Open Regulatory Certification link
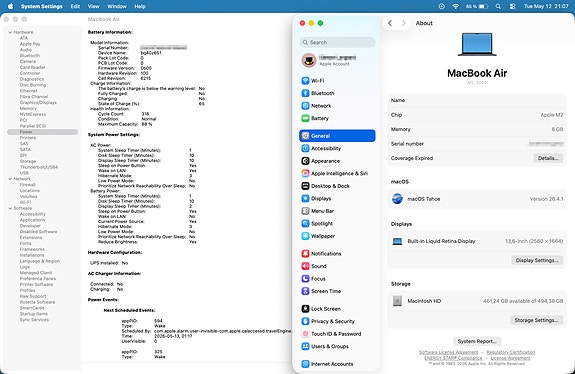 click(x=511, y=352)
